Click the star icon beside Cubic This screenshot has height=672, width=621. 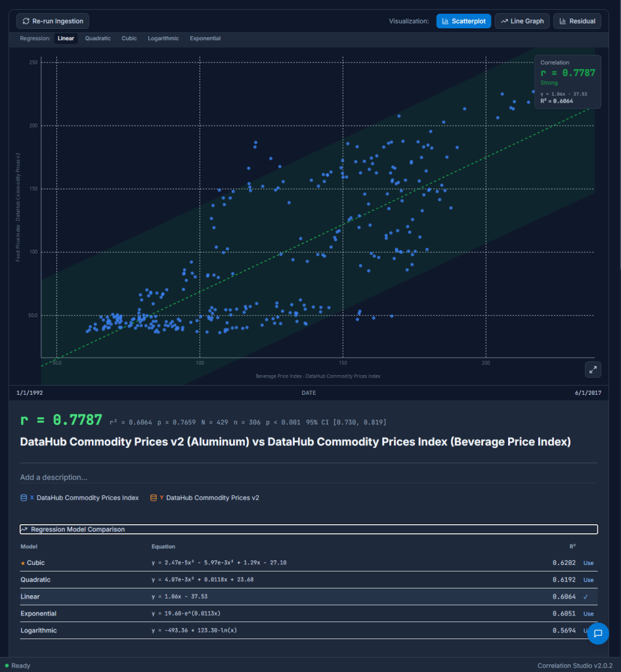pos(23,563)
